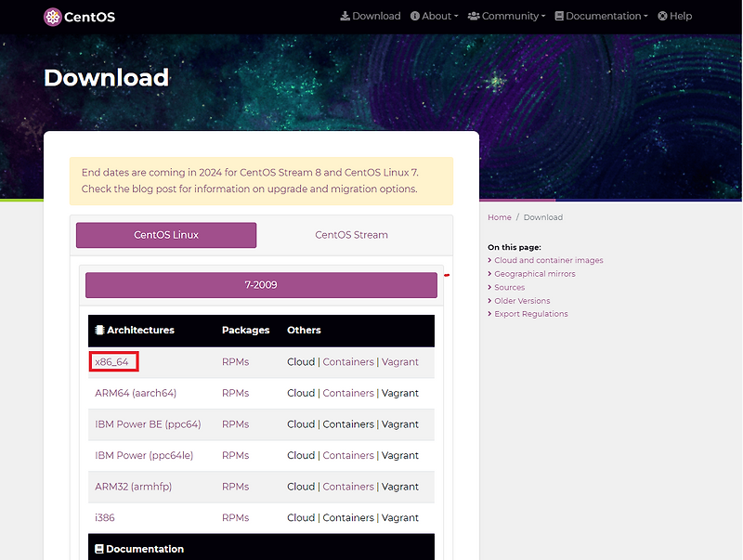Jump to Cloud and container images
The image size is (743, 560).
[549, 260]
